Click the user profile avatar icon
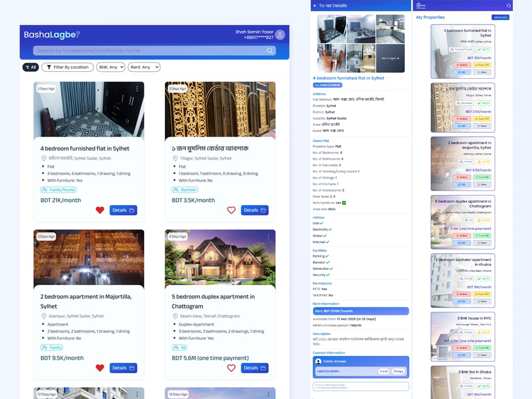 coord(280,35)
